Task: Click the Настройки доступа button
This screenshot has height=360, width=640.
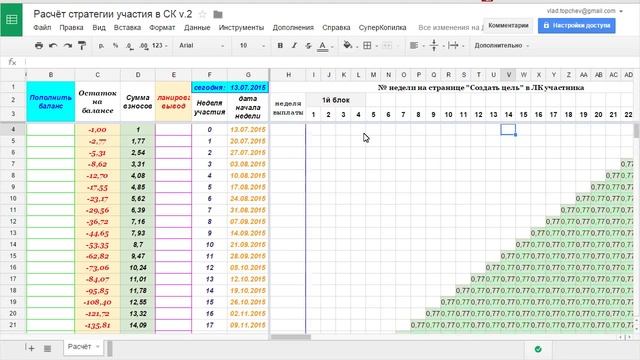Action: coord(576,25)
